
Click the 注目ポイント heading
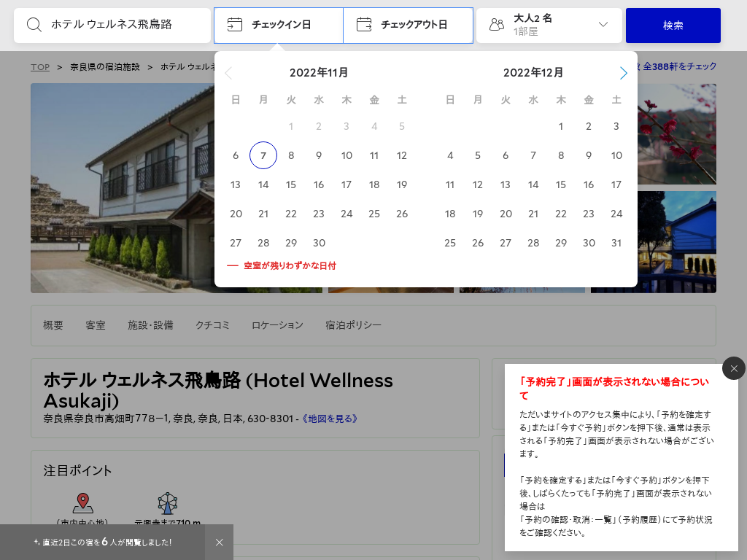(x=77, y=470)
